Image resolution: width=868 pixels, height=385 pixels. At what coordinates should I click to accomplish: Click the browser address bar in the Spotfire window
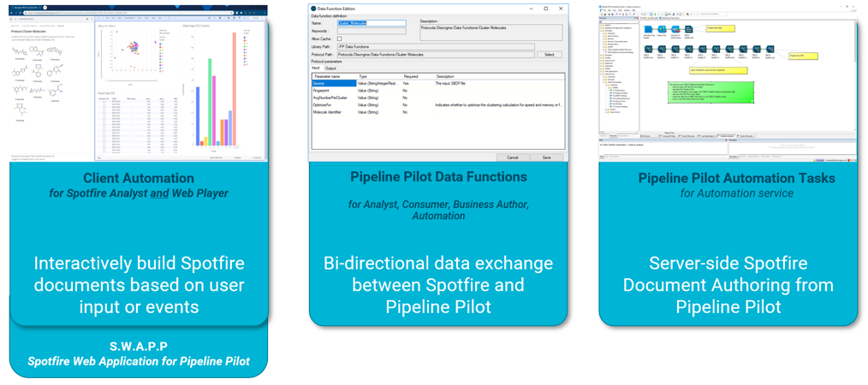point(129,13)
